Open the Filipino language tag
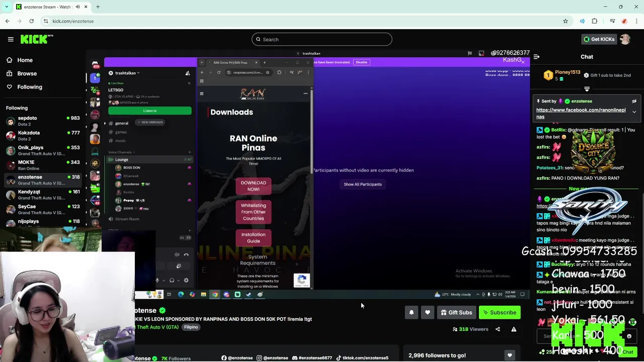 click(x=191, y=327)
